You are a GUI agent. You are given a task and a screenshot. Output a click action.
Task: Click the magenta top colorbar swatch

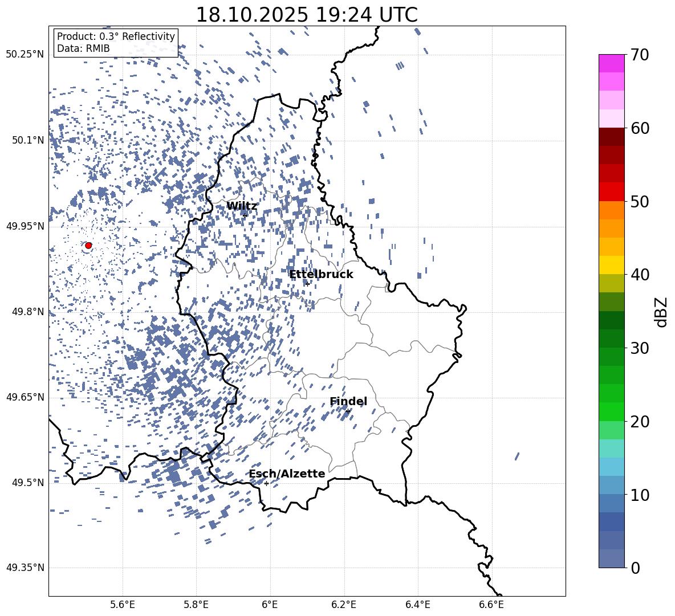click(612, 63)
